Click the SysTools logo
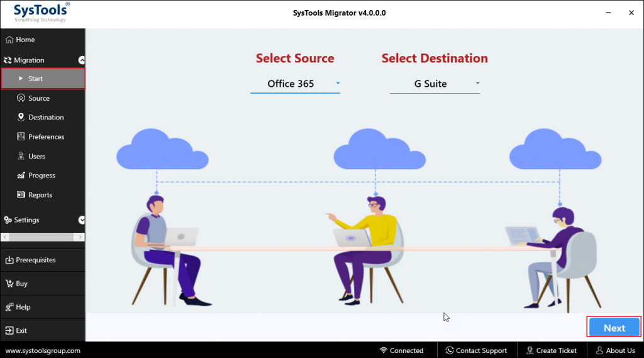The height and width of the screenshot is (358, 644). [42, 13]
